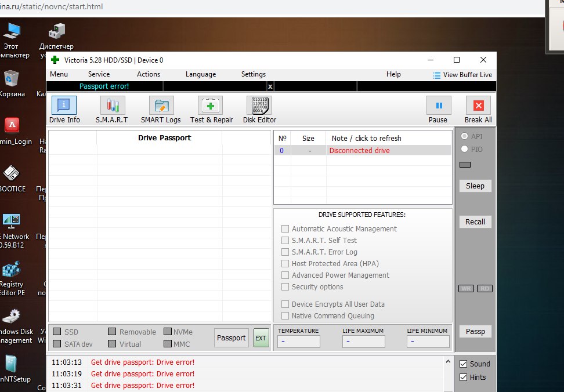Toggle S.M.A.R.T. Error Log checkbox
Viewport: 564px width, 392px height.
coord(285,252)
